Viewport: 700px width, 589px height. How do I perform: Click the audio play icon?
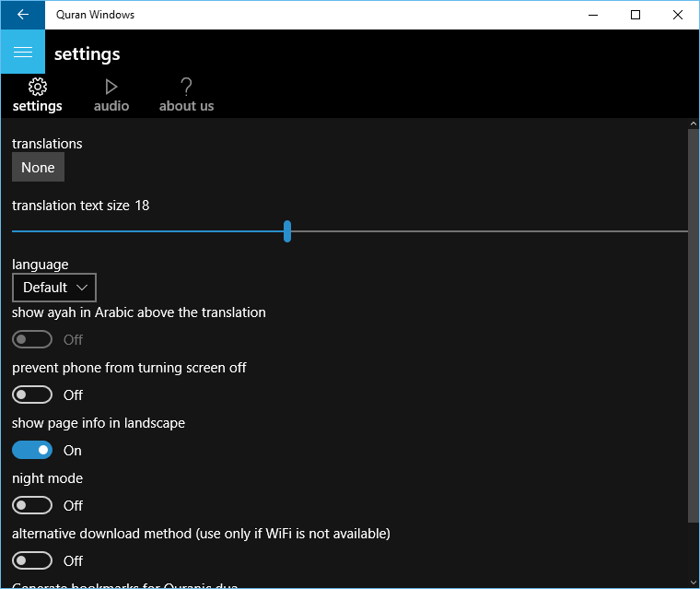tap(111, 87)
